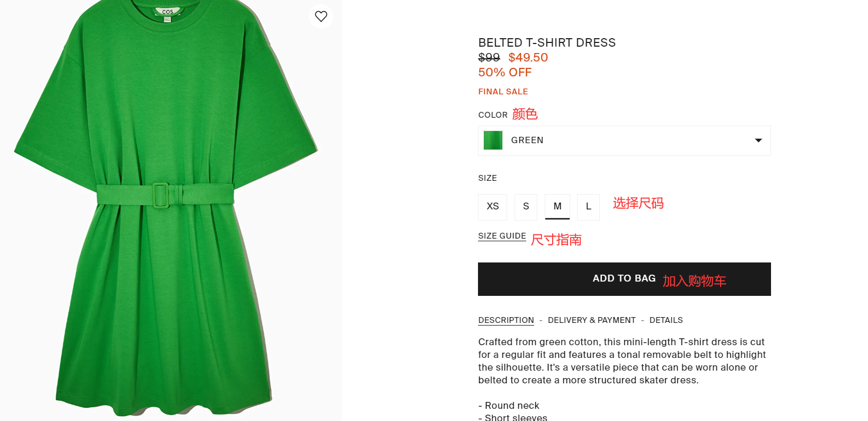Choose size S
The width and height of the screenshot is (868, 421).
(x=526, y=206)
